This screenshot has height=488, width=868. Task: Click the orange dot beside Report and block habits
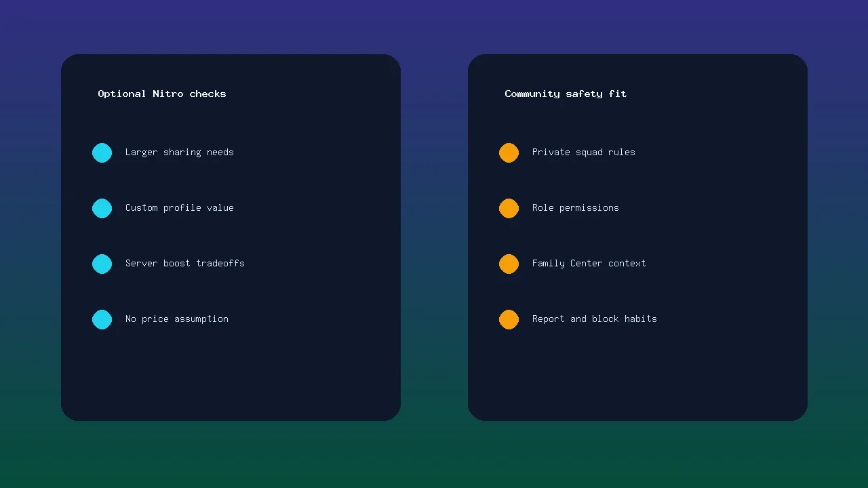[509, 319]
